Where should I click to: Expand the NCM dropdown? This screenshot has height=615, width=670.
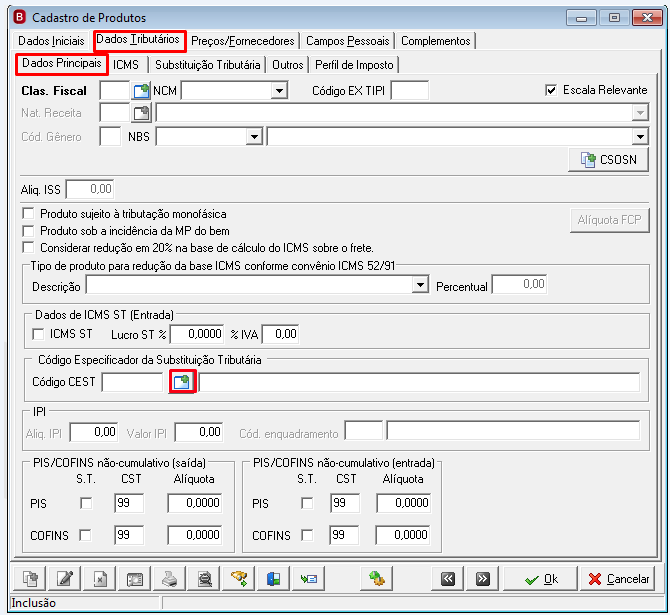pyautogui.click(x=279, y=91)
